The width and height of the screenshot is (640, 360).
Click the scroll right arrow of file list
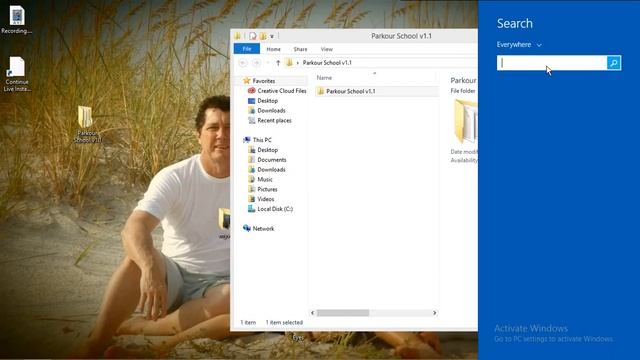click(x=435, y=313)
